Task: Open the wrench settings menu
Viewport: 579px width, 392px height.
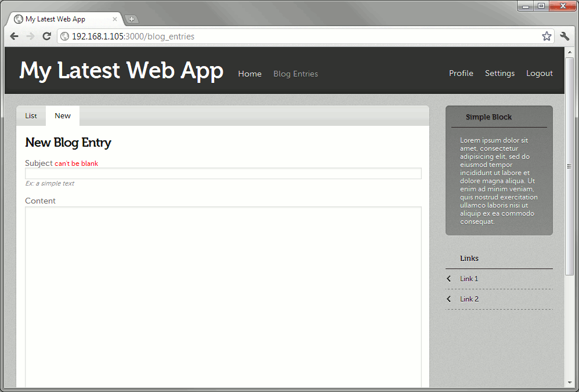Action: pyautogui.click(x=564, y=36)
